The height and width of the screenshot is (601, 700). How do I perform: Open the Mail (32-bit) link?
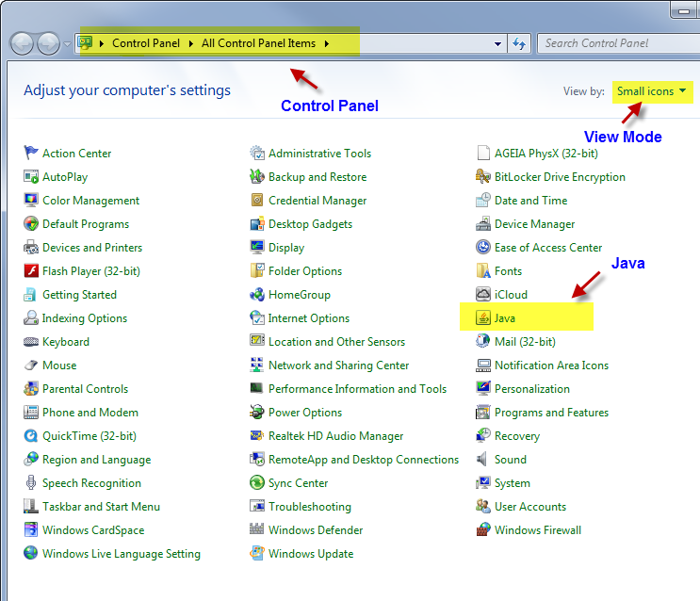pyautogui.click(x=525, y=342)
